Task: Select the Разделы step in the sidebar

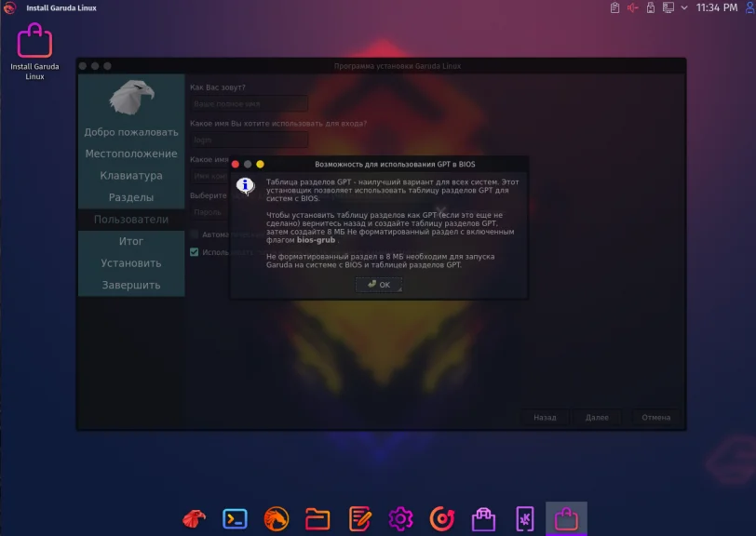Action: click(130, 196)
